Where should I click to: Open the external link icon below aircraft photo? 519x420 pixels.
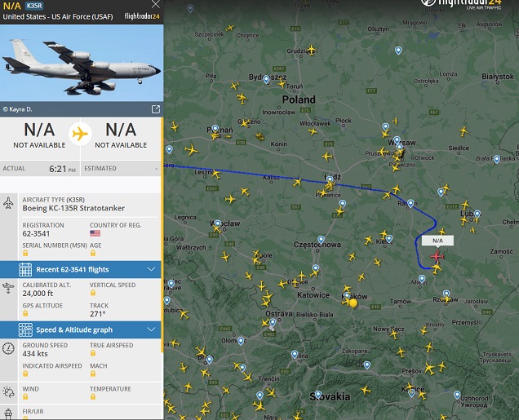pyautogui.click(x=156, y=109)
